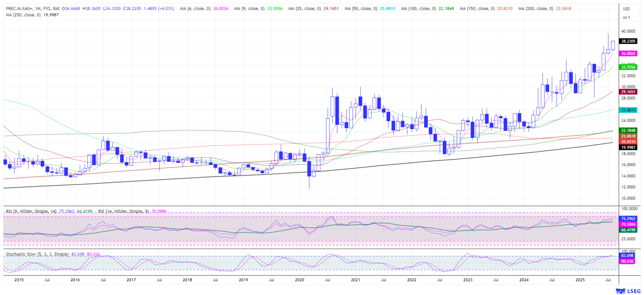Viewport: 644px width, 295px height.
Task: Click the MA (250, close, 0) legend
Action: pyautogui.click(x=23, y=15)
